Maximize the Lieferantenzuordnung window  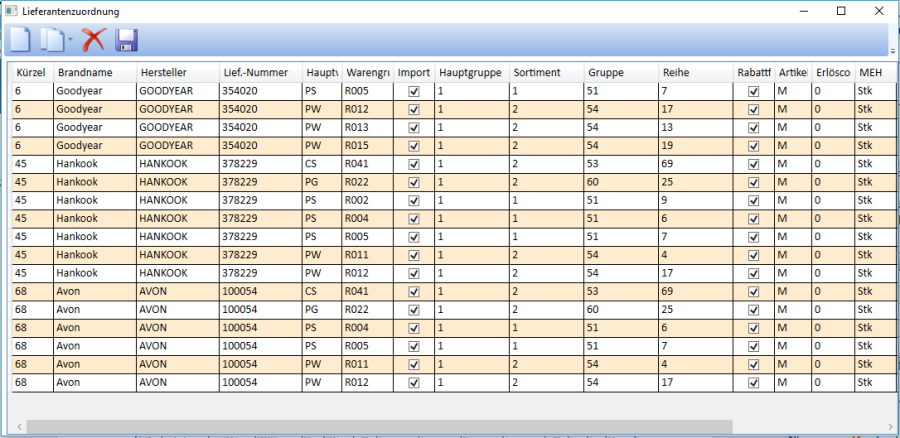[841, 11]
